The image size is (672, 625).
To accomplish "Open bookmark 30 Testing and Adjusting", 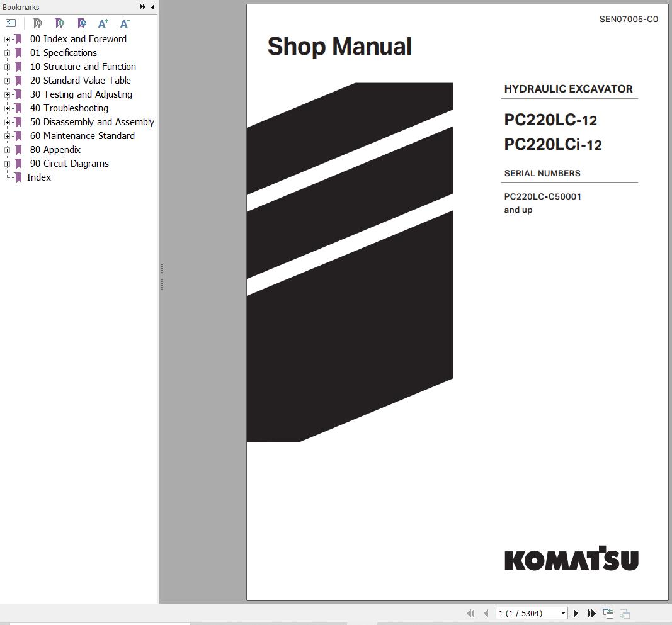I will [81, 94].
